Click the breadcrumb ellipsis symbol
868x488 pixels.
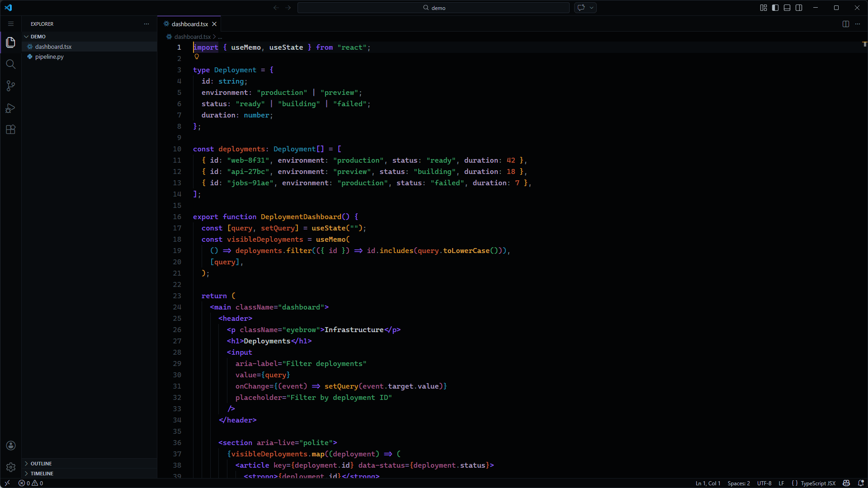click(x=220, y=37)
